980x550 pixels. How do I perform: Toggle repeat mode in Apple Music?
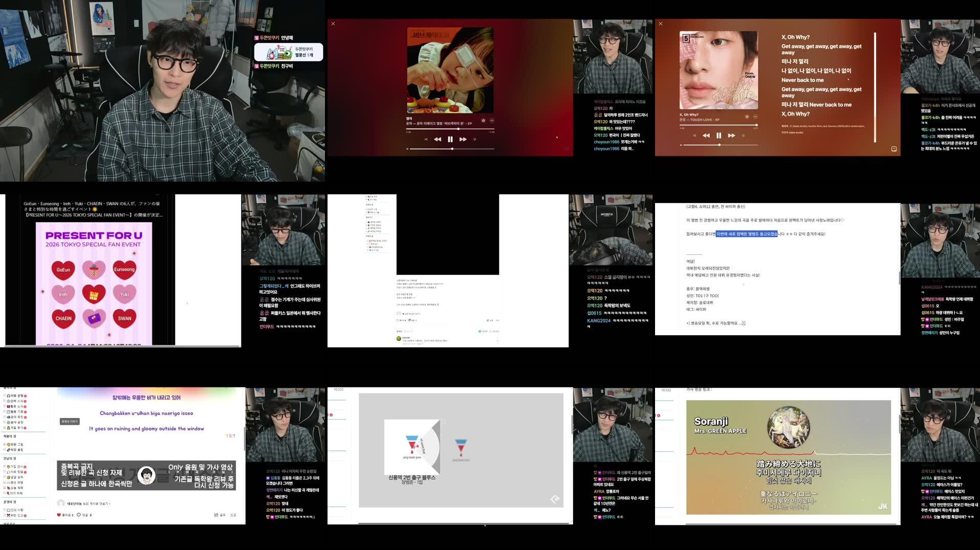[x=475, y=140]
